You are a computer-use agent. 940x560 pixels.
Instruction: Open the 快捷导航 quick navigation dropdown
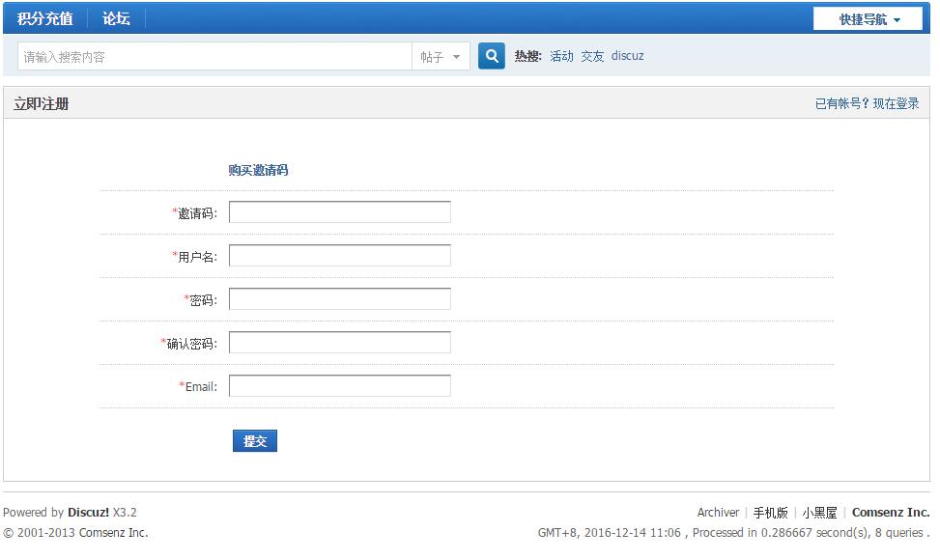pos(868,19)
